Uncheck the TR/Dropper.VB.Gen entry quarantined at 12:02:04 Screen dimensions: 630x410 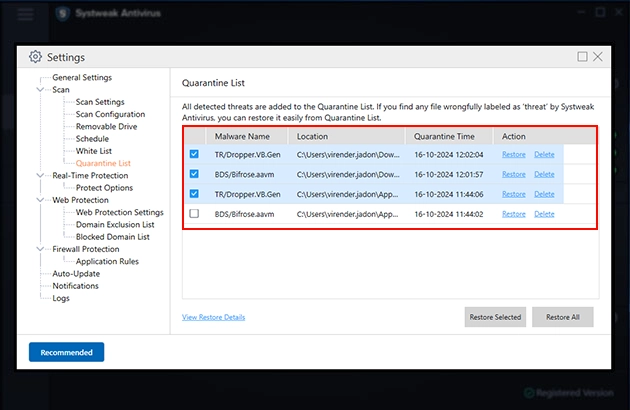(x=194, y=154)
